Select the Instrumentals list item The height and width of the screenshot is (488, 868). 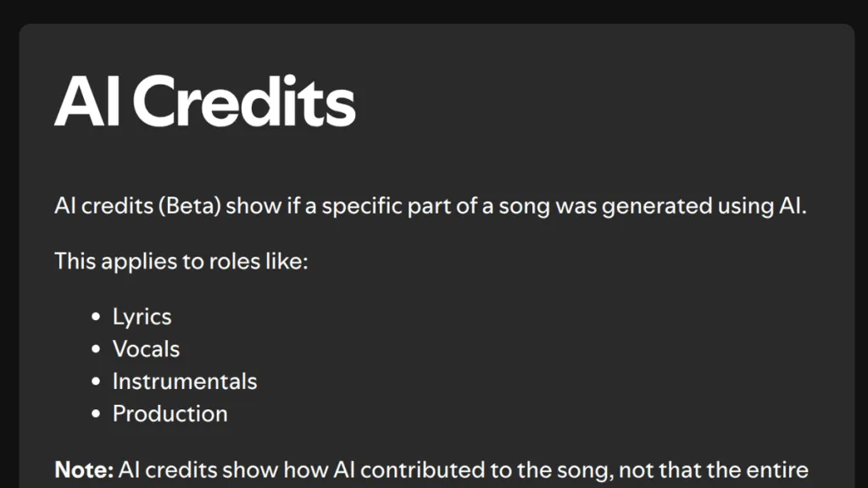184,381
